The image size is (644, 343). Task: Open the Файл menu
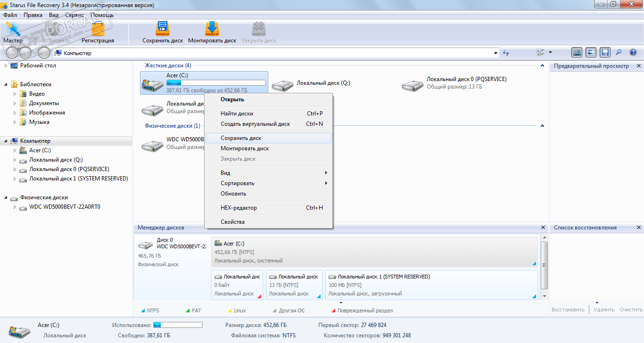(10, 15)
